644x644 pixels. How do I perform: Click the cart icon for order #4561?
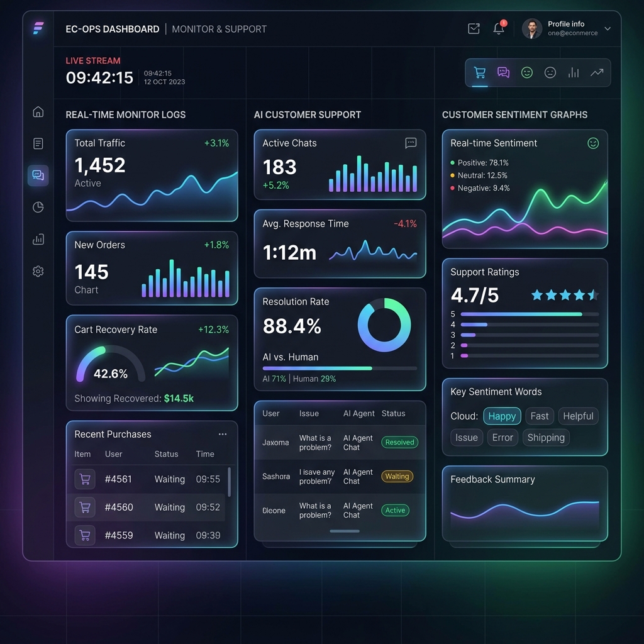coord(85,479)
